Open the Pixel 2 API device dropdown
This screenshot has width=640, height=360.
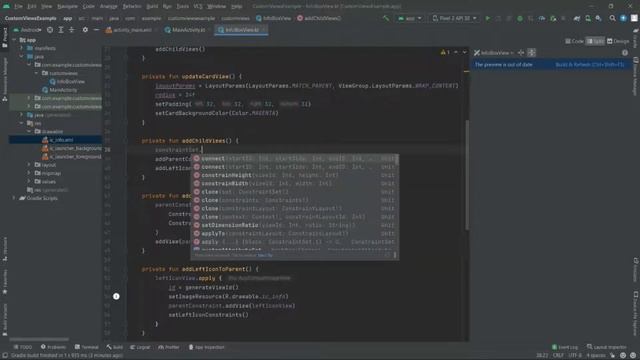pos(454,18)
